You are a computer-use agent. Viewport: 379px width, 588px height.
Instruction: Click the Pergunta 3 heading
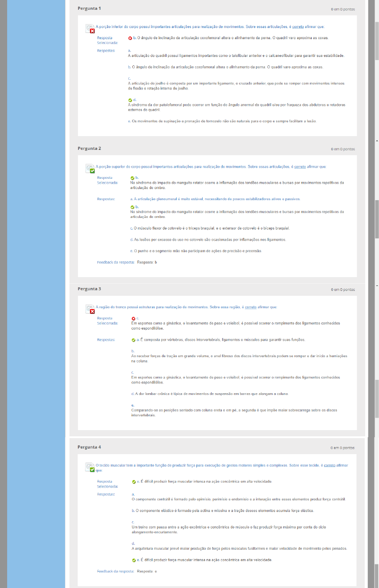coord(89,289)
